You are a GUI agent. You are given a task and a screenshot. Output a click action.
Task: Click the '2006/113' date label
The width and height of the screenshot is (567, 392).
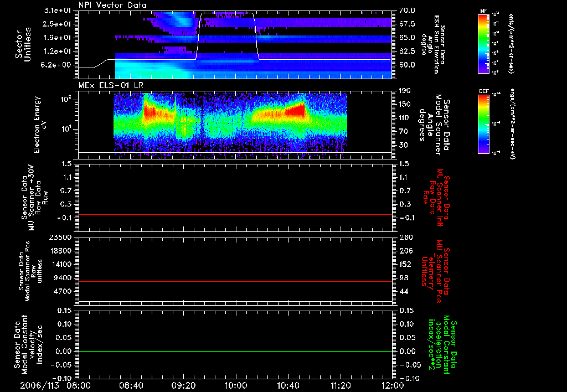tap(39, 385)
